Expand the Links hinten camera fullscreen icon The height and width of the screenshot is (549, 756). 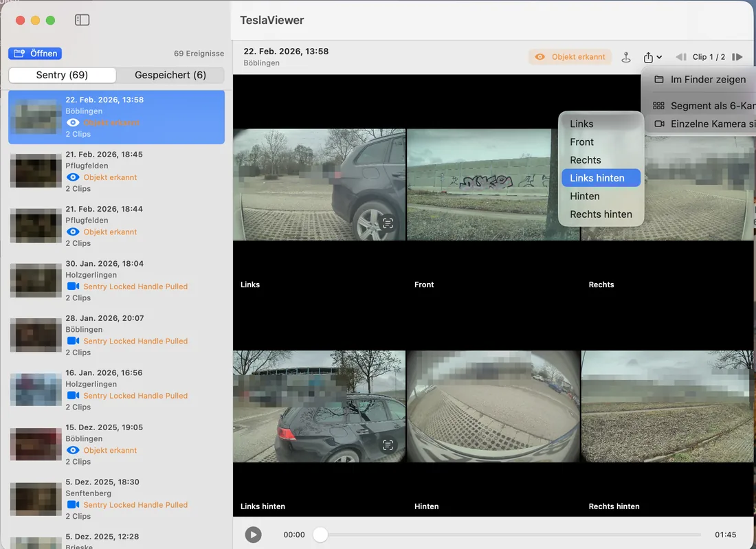(388, 445)
